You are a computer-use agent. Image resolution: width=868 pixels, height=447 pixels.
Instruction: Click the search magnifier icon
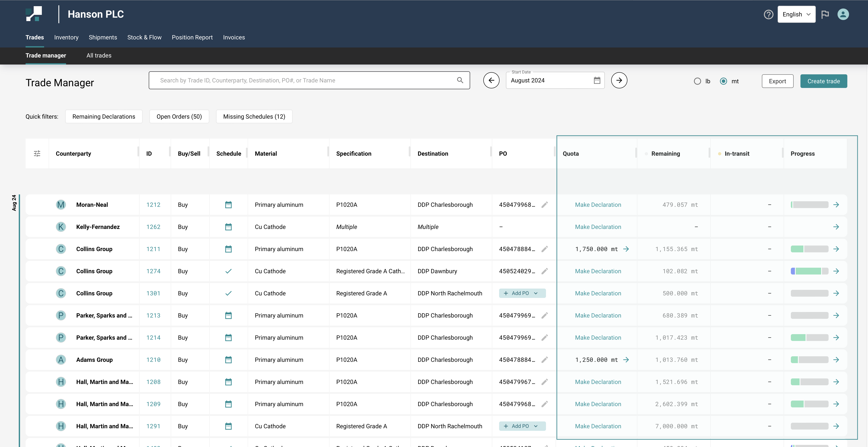tap(460, 80)
